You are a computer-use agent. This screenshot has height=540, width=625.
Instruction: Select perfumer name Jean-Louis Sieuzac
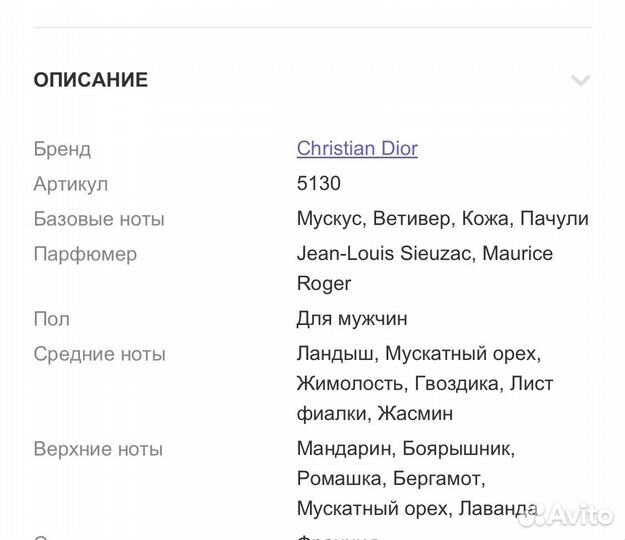coord(385,254)
